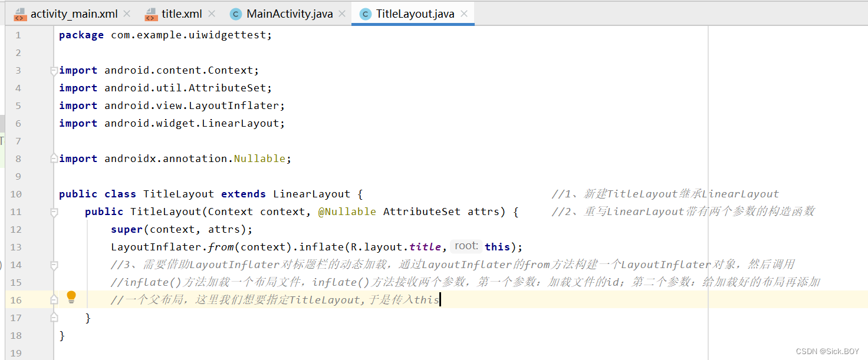
Task: Click the gutter fold icon beside line 17
Action: point(53,317)
